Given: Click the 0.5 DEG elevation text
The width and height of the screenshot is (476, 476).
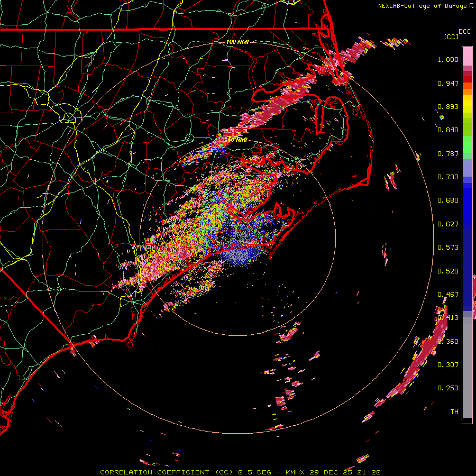Looking at the screenshot, I should click(x=255, y=472).
